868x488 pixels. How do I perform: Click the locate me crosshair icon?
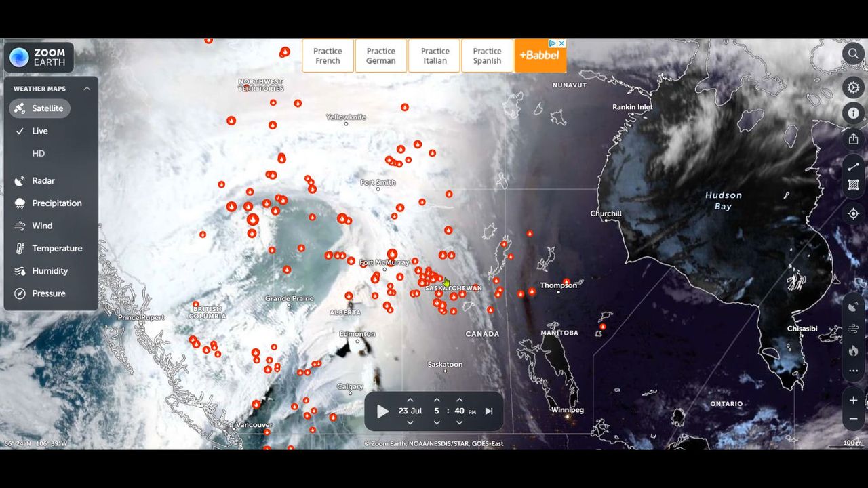(853, 213)
